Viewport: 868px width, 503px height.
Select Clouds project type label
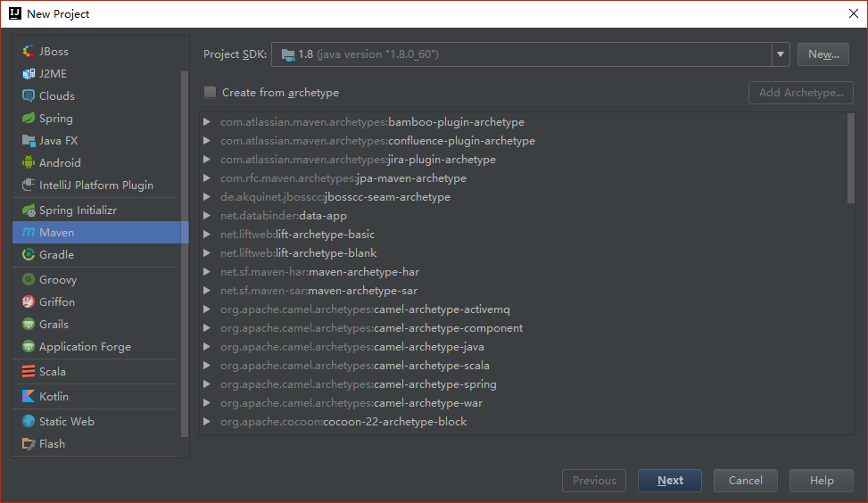point(56,95)
